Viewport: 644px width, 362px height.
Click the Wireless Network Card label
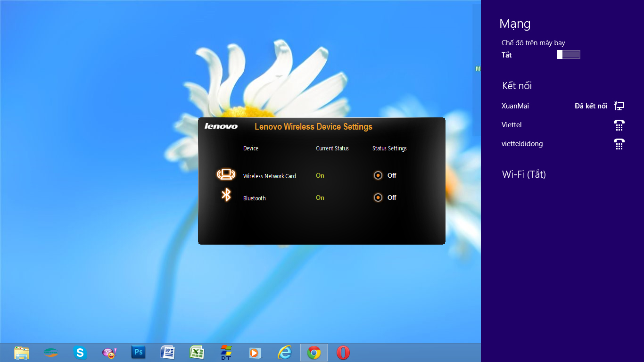[x=270, y=176]
